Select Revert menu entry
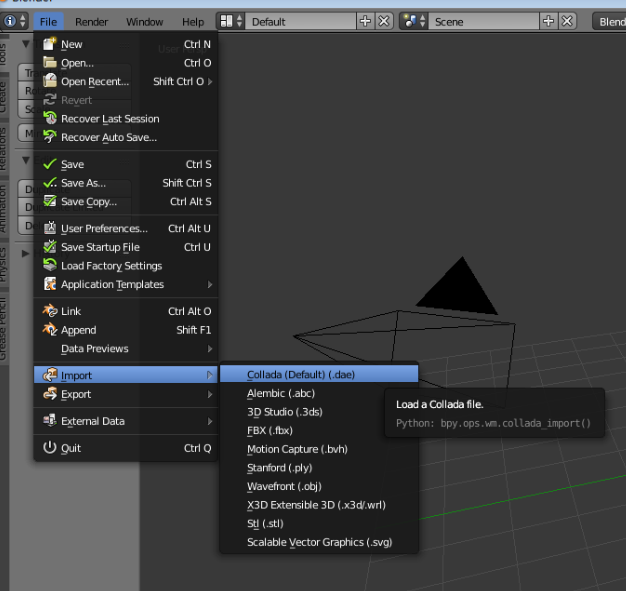Viewport: 626px width, 591px height. pyautogui.click(x=126, y=100)
